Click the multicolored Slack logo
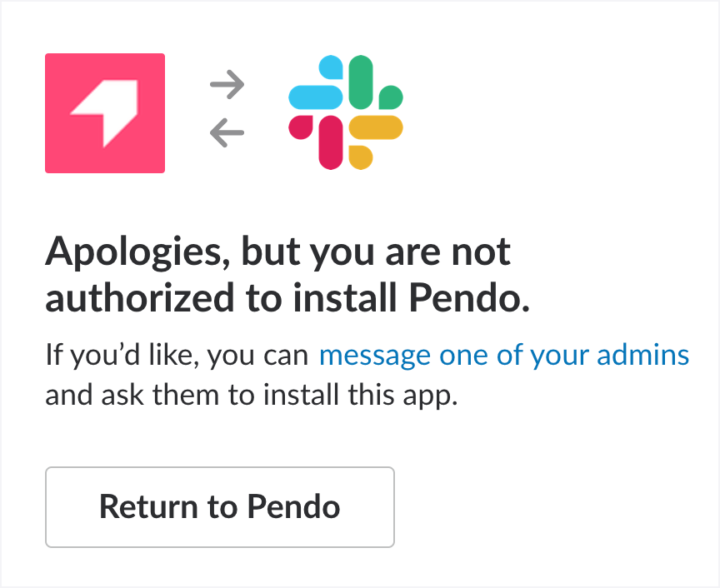720x588 pixels. coord(345,112)
